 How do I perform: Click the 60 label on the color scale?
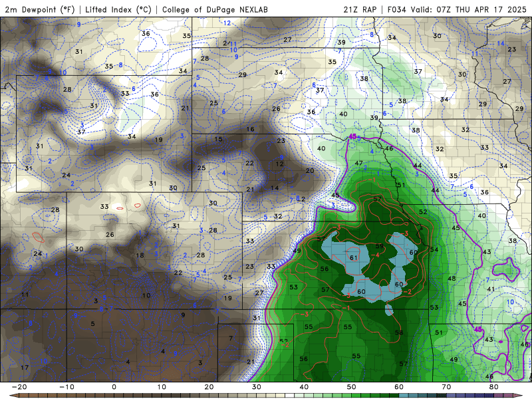click(399, 387)
